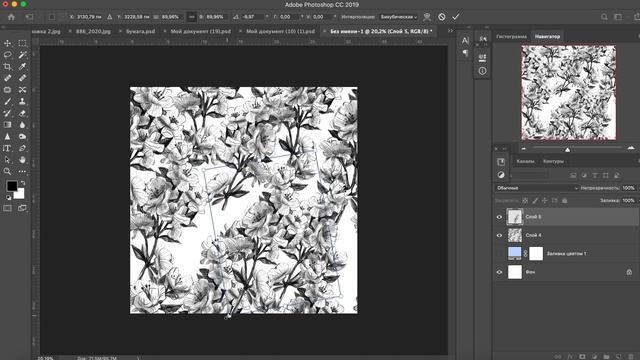Open the 'Каналы' panel tab

pos(525,161)
